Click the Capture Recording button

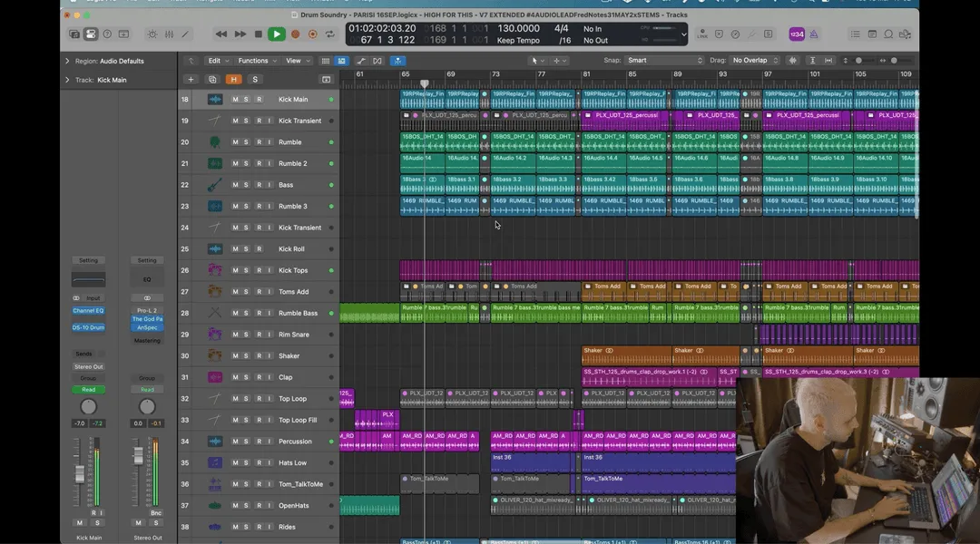312,34
